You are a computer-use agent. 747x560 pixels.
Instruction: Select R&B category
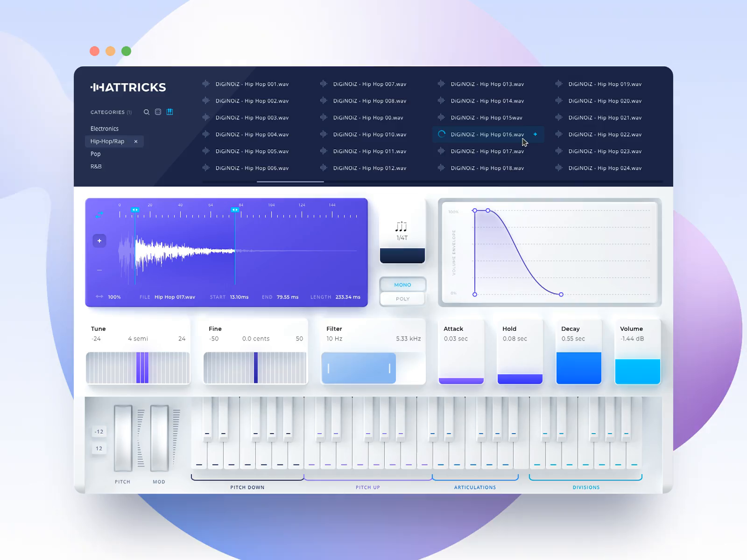[96, 167]
